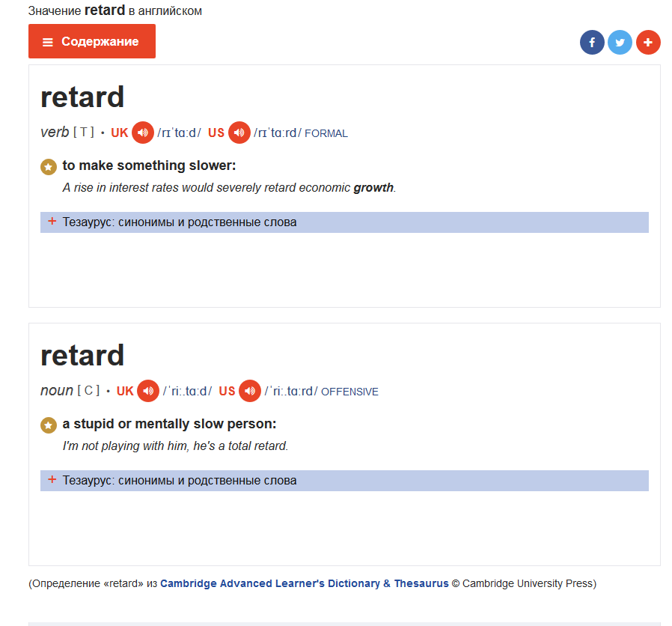This screenshot has height=626, width=672.
Task: Click the FORMAL usage label
Action: pos(326,133)
